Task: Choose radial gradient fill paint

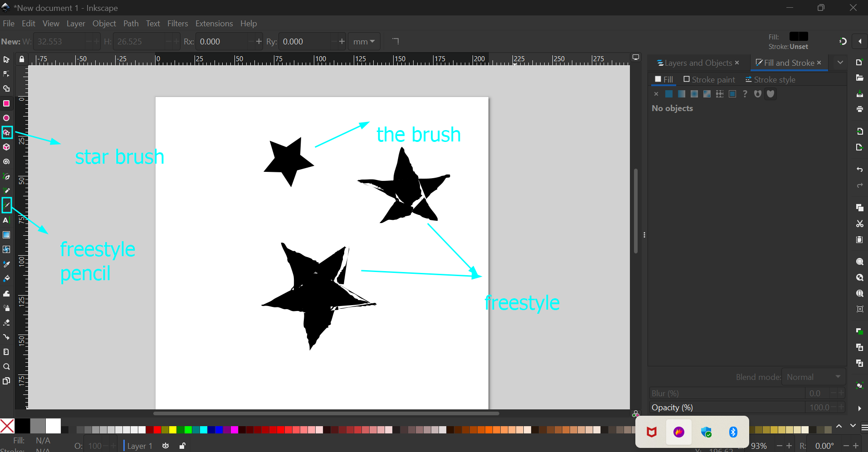Action: click(x=694, y=94)
